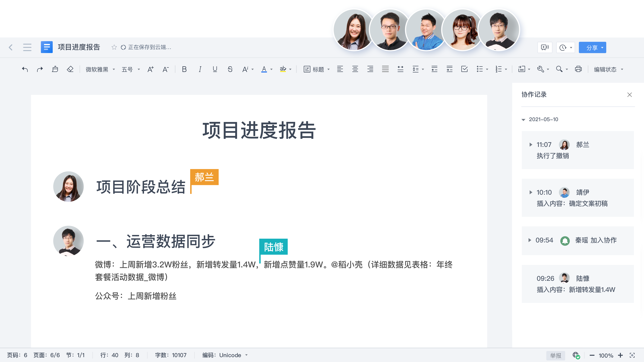Toggle underline formatting
Screen dimensions: 644x362
(x=215, y=69)
